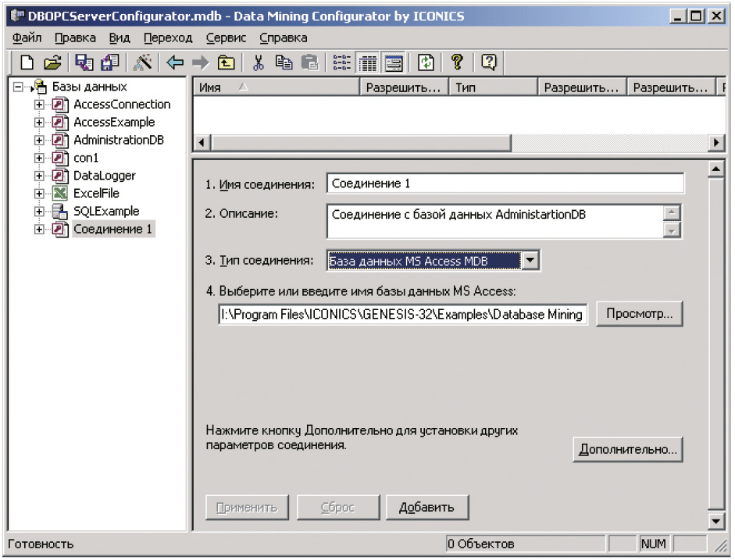Click the import-from-disk toolbar icon

coord(109,62)
